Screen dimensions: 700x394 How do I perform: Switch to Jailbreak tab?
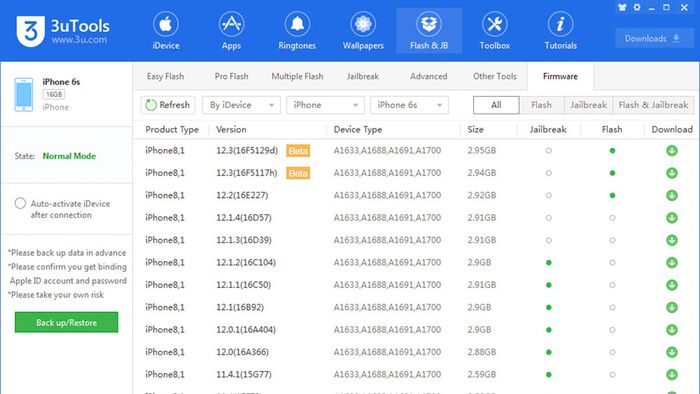362,76
